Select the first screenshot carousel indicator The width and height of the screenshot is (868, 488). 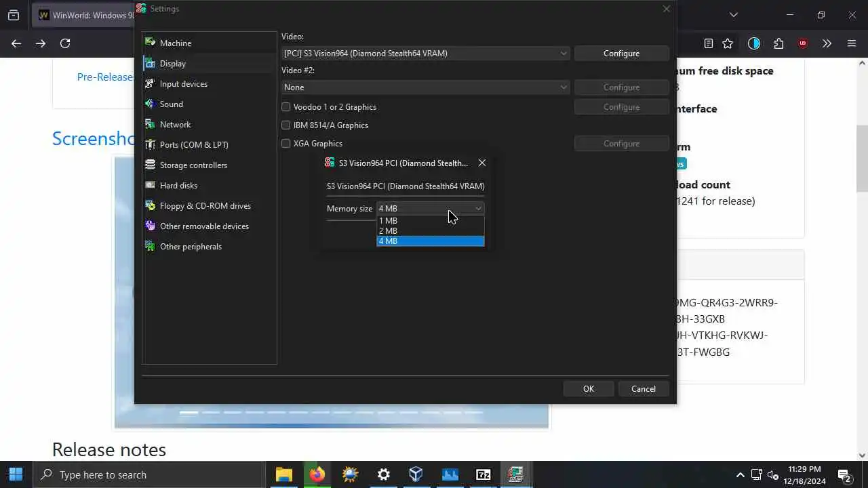coord(189,412)
